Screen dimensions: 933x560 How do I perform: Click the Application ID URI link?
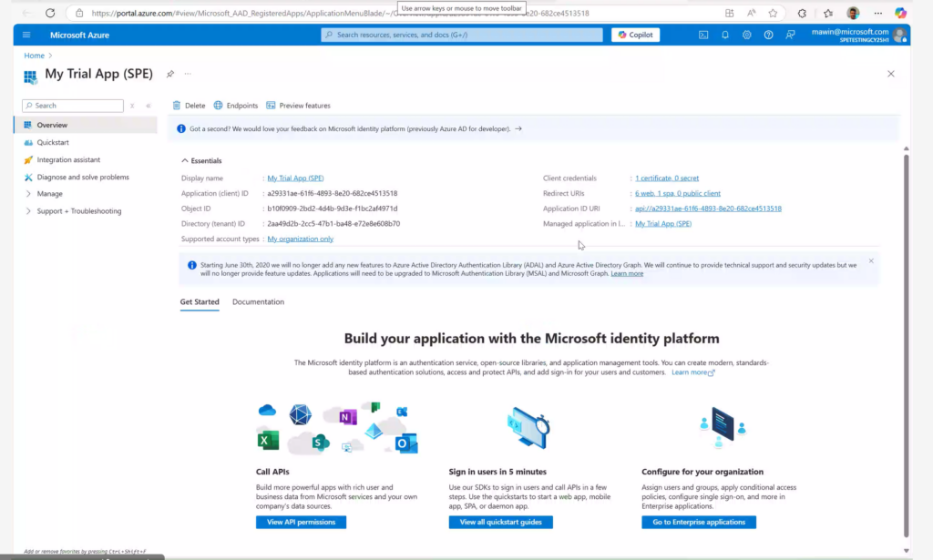click(708, 209)
